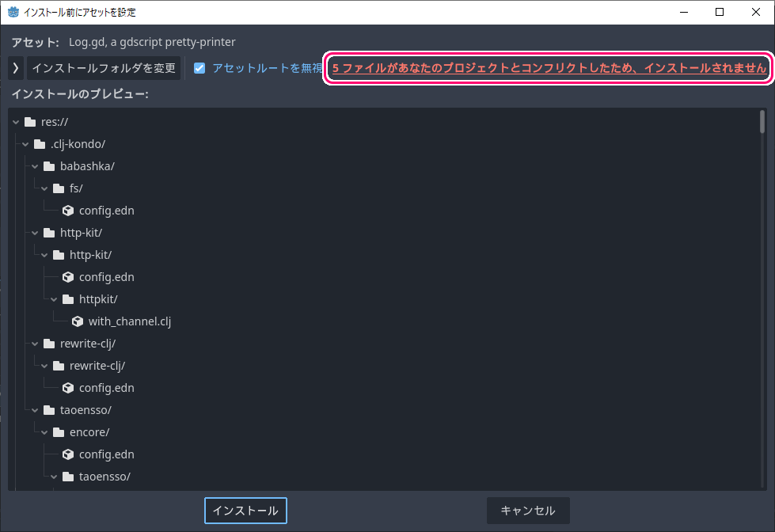Image resolution: width=775 pixels, height=532 pixels.
Task: Click the res:// folder icon
Action: pyautogui.click(x=30, y=122)
